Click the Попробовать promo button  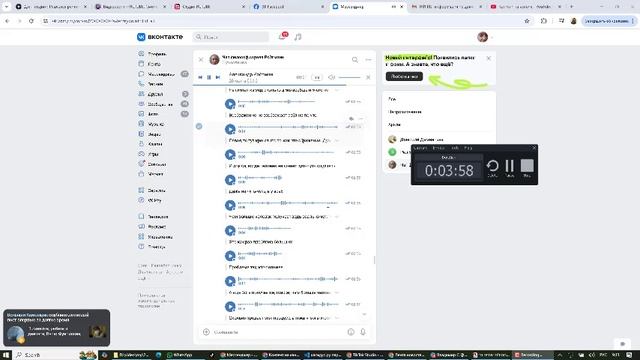click(x=404, y=76)
